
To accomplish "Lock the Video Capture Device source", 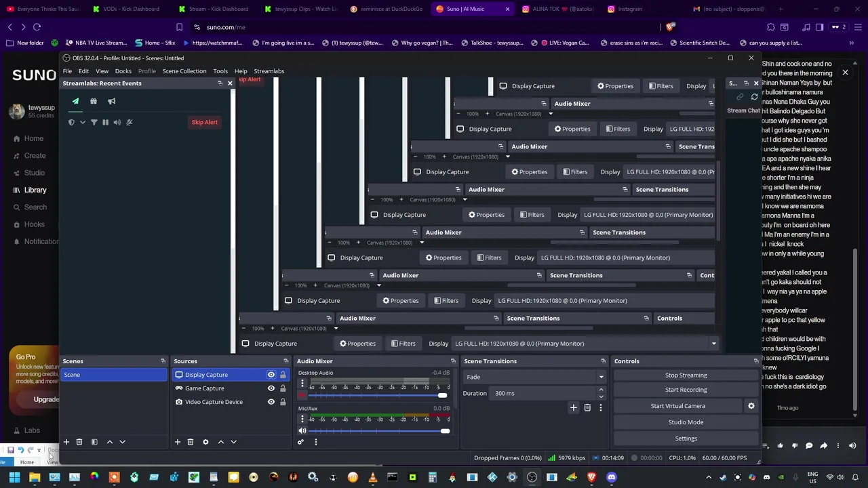I will click(x=283, y=402).
